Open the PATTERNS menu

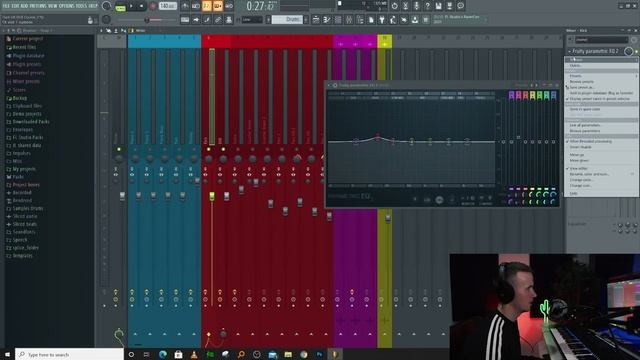(x=38, y=6)
